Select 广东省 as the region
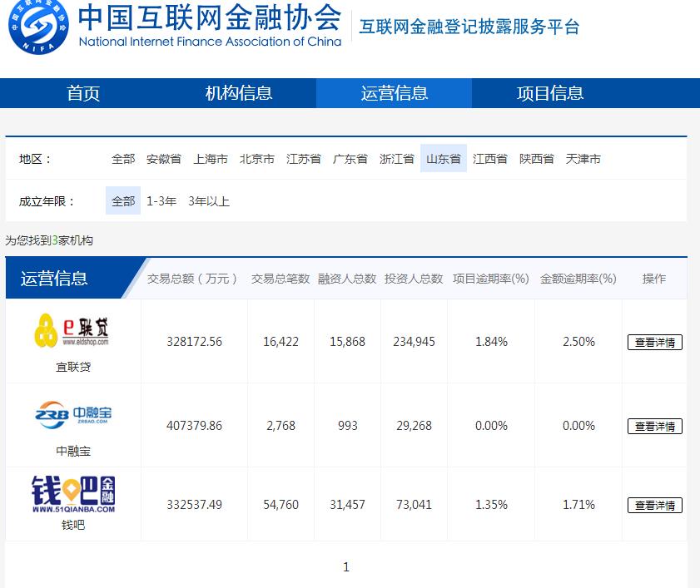The image size is (700, 588). [349, 159]
